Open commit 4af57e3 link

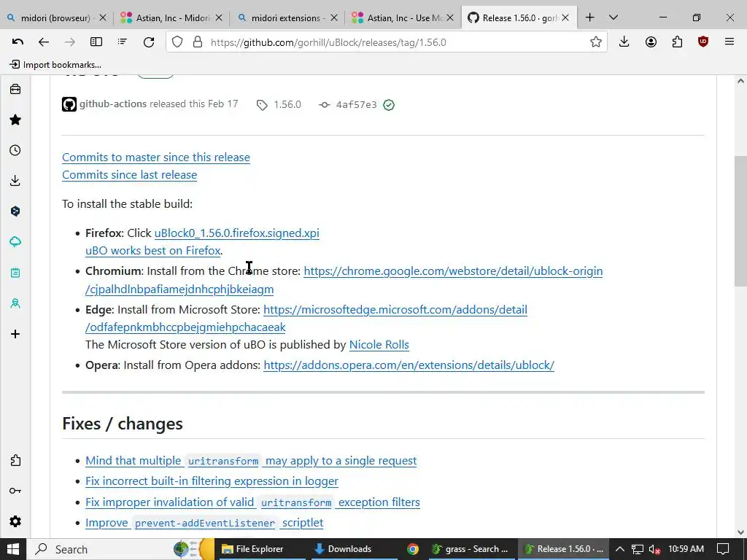tap(356, 104)
